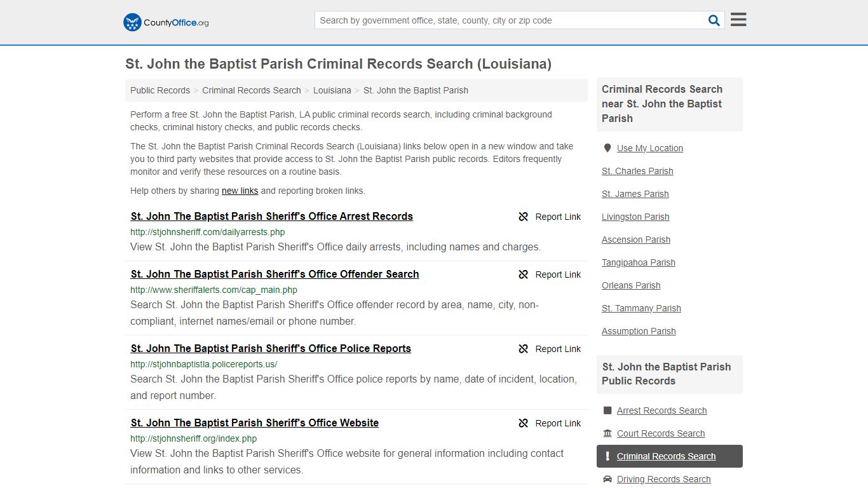Image resolution: width=868 pixels, height=488 pixels.
Task: Click car icon next to Driving Records Search
Action: click(607, 479)
